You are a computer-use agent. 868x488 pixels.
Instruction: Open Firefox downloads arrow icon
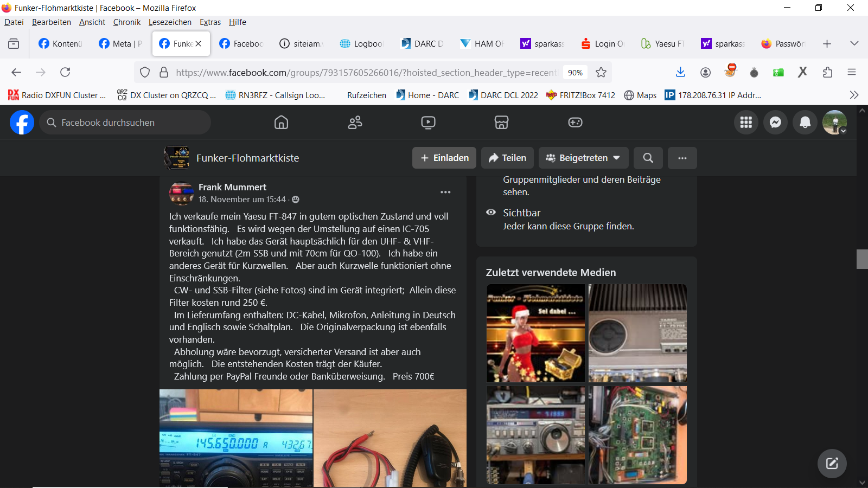pyautogui.click(x=680, y=72)
